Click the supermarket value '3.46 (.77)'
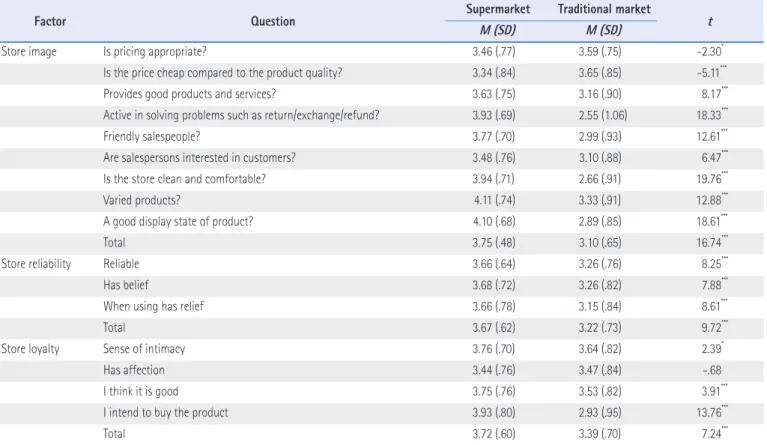 click(494, 51)
